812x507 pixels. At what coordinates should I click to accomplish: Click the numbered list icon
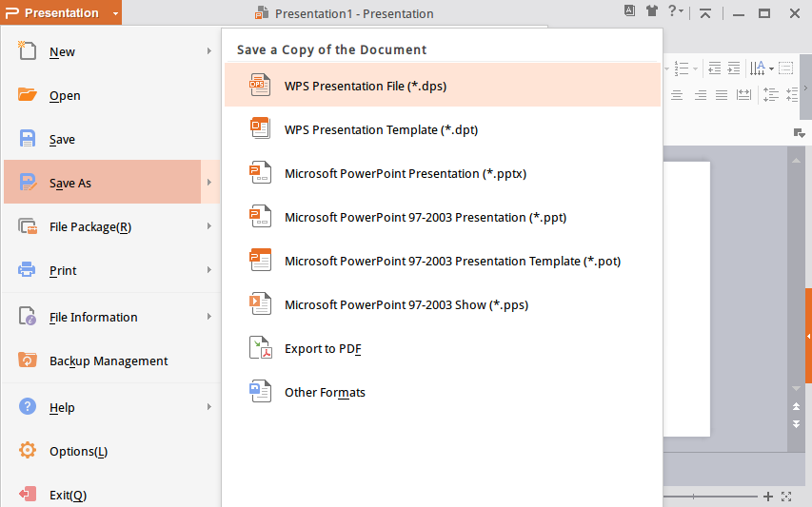(x=681, y=68)
